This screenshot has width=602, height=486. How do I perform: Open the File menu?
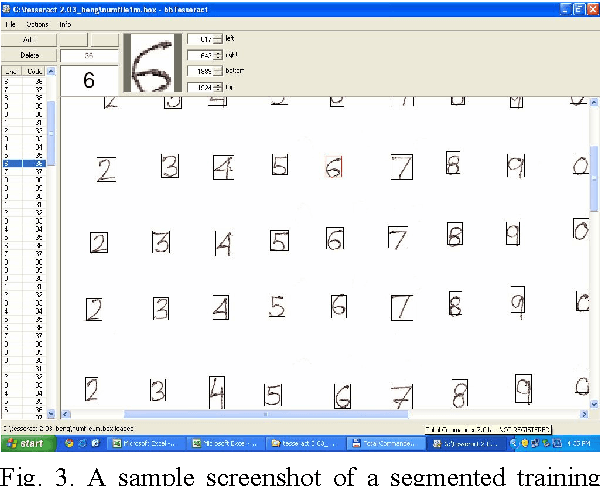tap(10, 23)
